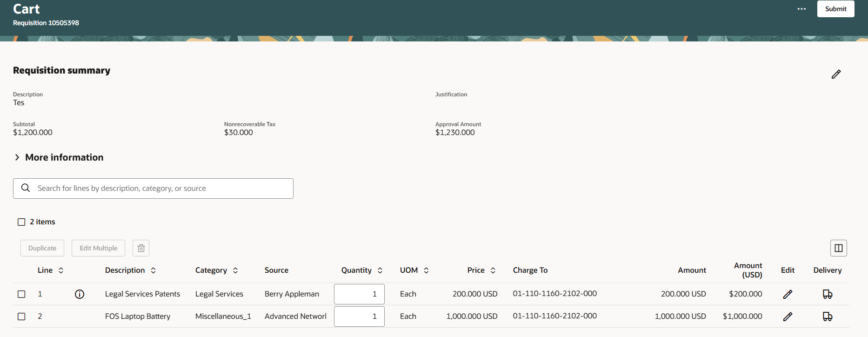
Task: Edit the FOS Laptop Battery line
Action: [x=788, y=317]
